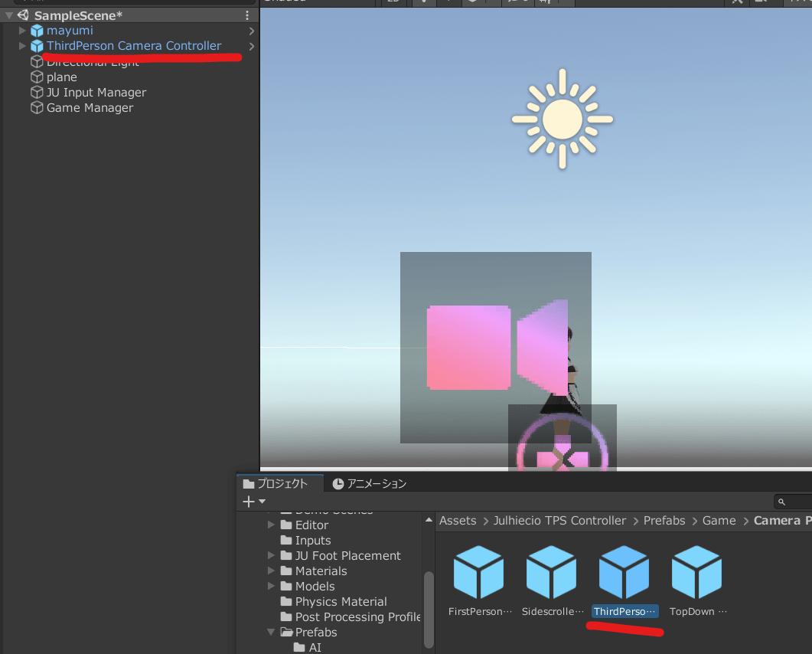Click the open Prefabs folder icon

coord(287,633)
